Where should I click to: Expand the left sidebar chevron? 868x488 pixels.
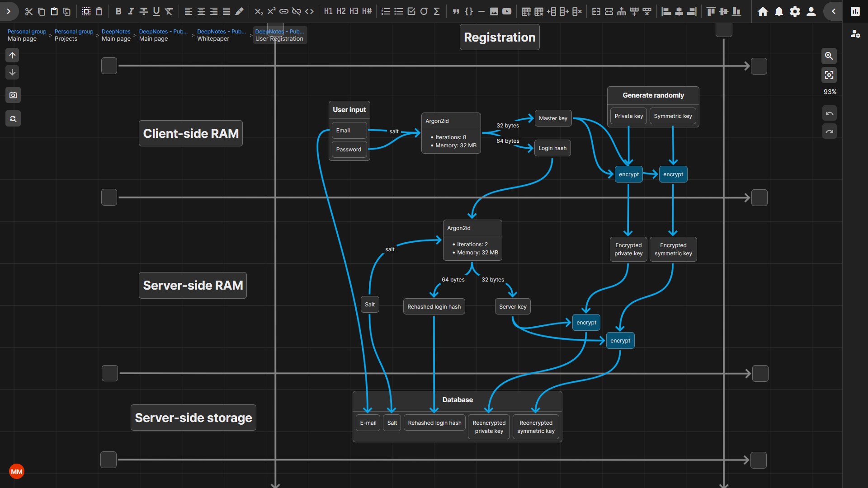click(9, 11)
